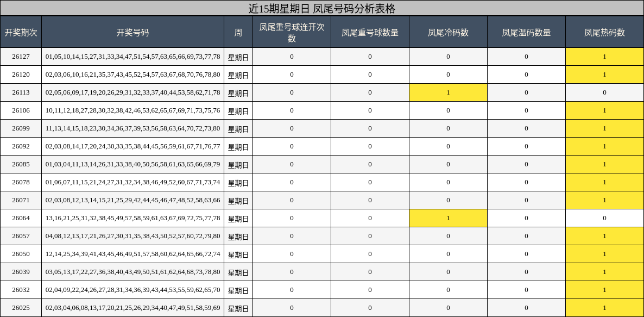Click 凤尾温码数量 value in row 26085
Screen dimensions: 644x317
pyautogui.click(x=527, y=164)
